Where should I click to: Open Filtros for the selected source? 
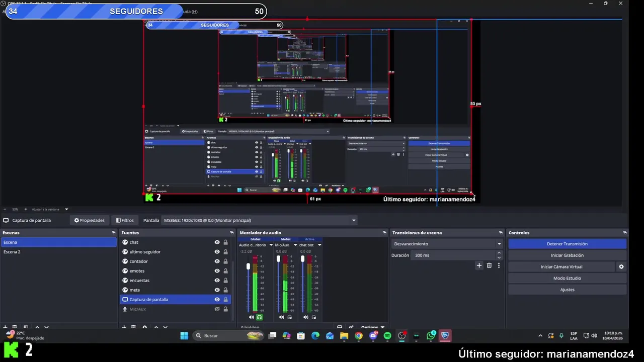coord(125,220)
